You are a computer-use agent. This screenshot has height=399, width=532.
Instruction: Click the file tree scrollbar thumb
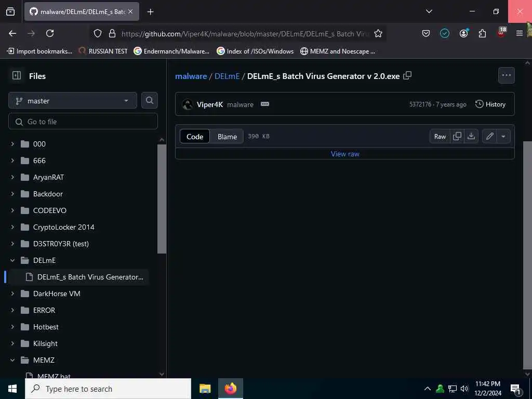tap(162, 199)
